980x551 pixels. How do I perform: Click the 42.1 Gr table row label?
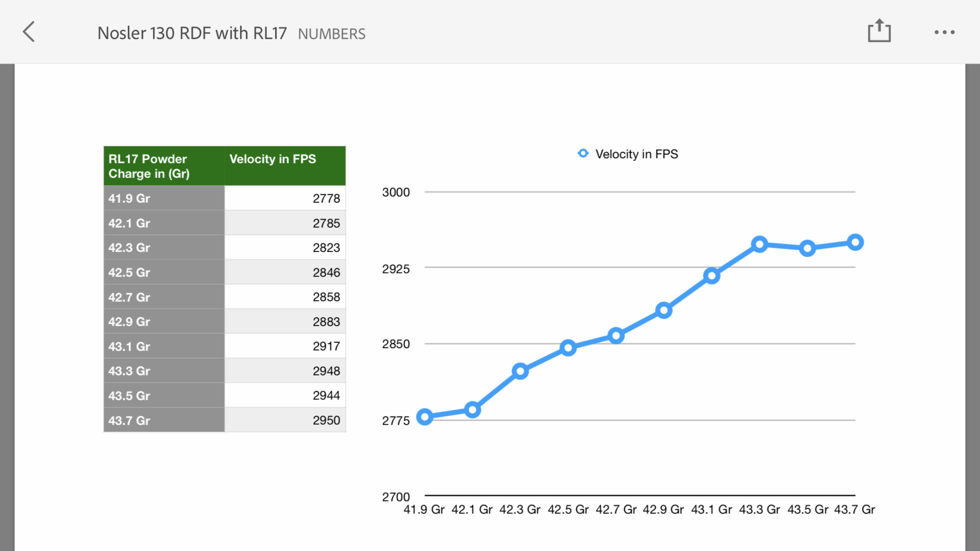pos(164,223)
